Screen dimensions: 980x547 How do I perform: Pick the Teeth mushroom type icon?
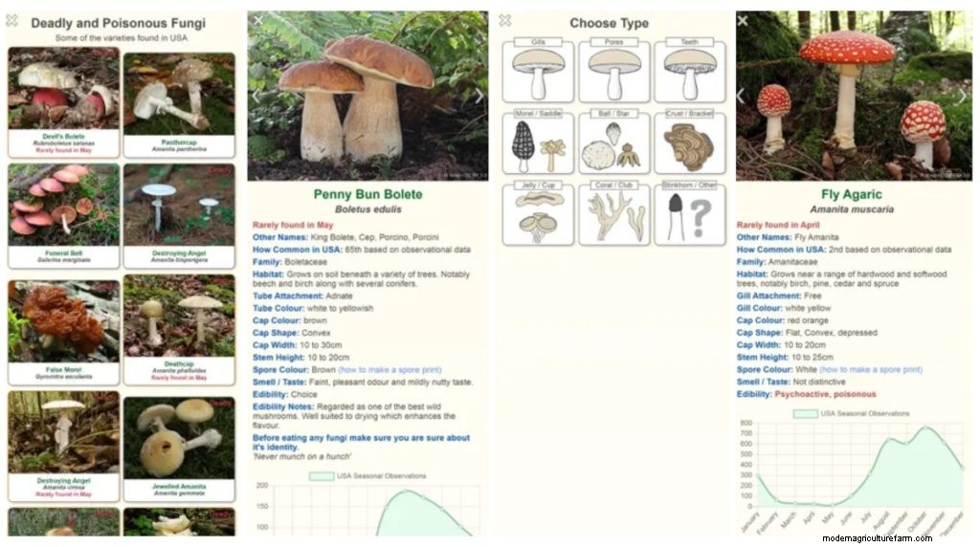(x=690, y=72)
